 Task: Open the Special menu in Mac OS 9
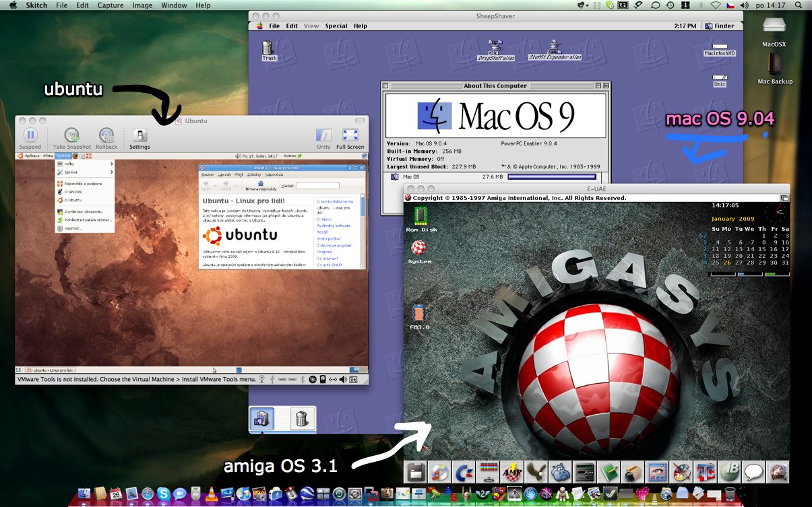click(336, 26)
